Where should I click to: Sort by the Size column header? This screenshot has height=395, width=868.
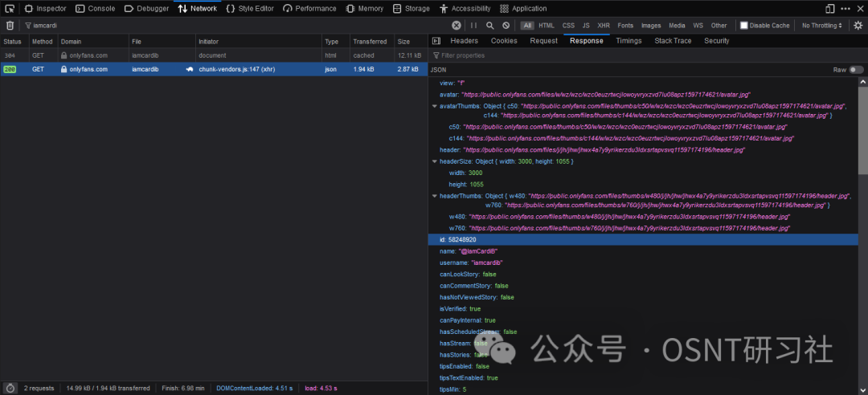point(410,42)
